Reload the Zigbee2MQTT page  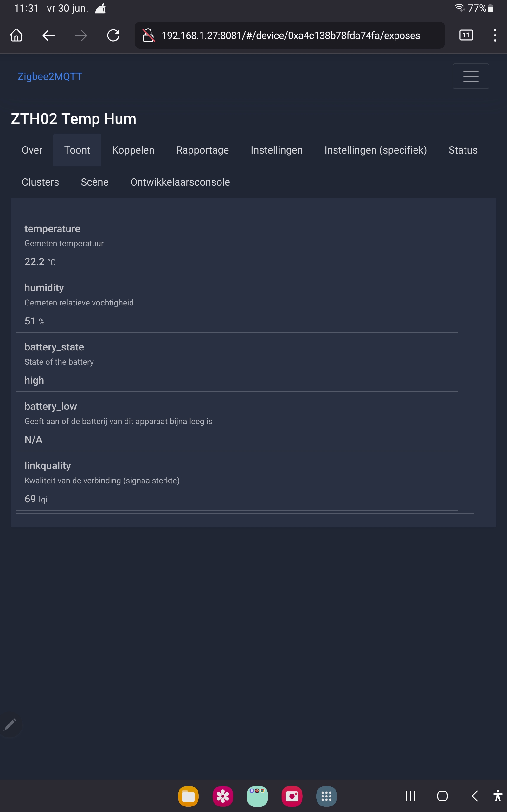[113, 35]
